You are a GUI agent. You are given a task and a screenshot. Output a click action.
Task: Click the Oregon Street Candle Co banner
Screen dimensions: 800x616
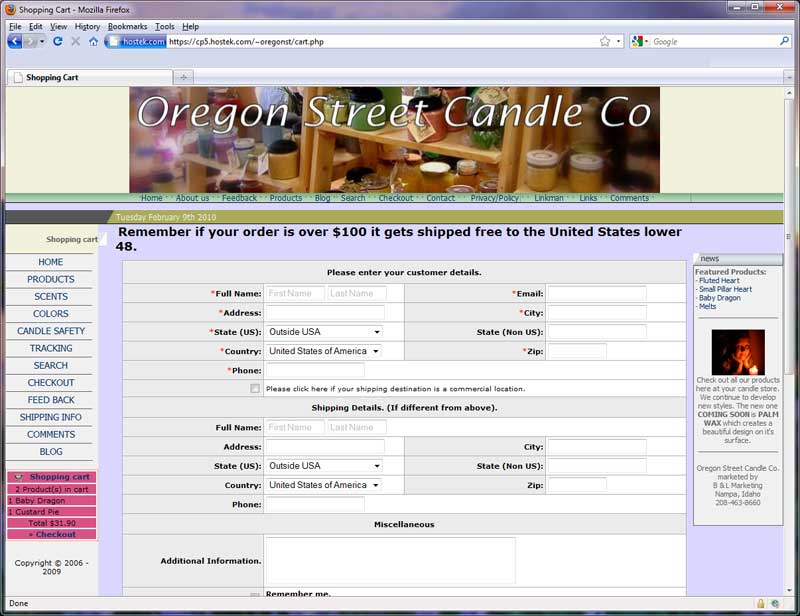tap(394, 139)
